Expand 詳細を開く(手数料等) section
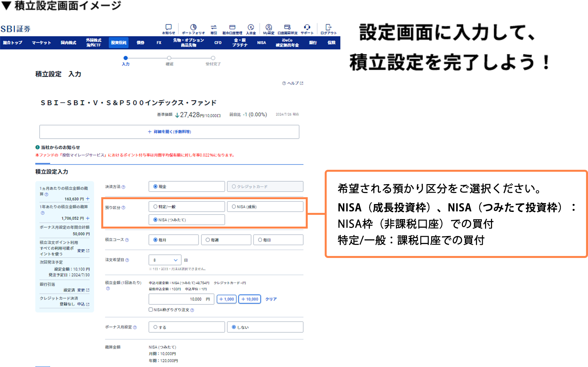588x367 pixels. (x=169, y=132)
